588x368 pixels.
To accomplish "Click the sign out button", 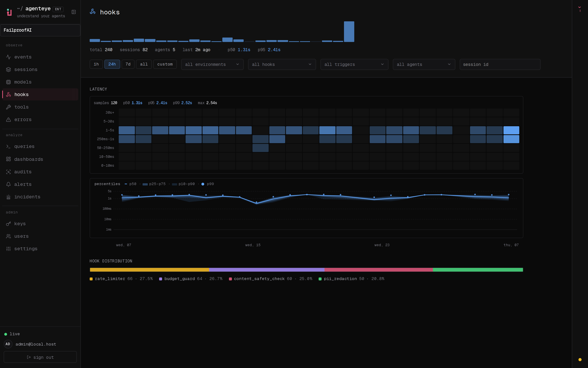I will [x=40, y=357].
